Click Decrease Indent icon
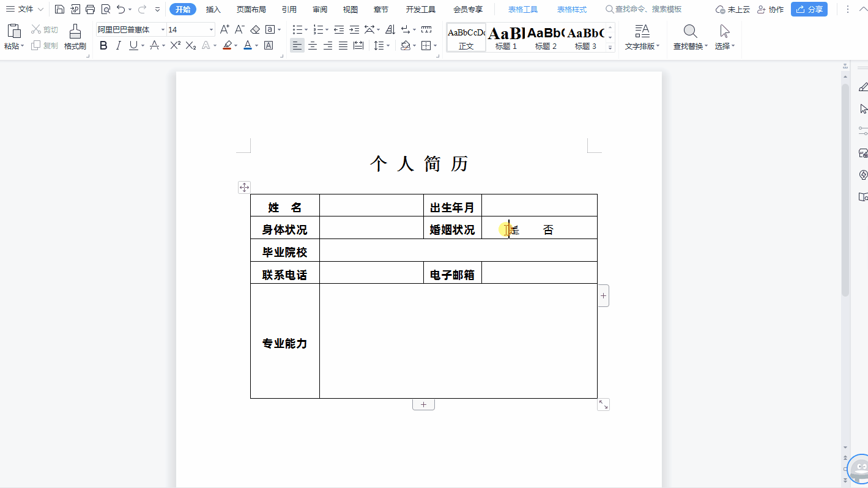The width and height of the screenshot is (868, 488). (339, 29)
